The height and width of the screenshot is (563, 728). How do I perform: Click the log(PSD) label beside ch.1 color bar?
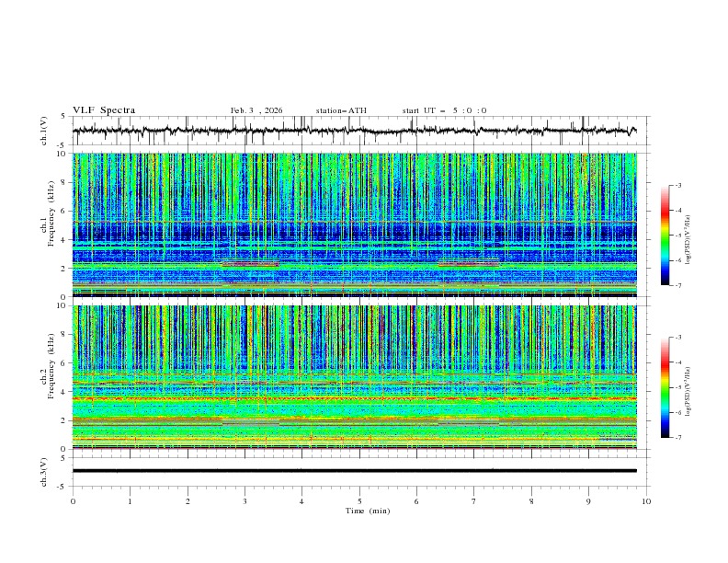tap(688, 240)
